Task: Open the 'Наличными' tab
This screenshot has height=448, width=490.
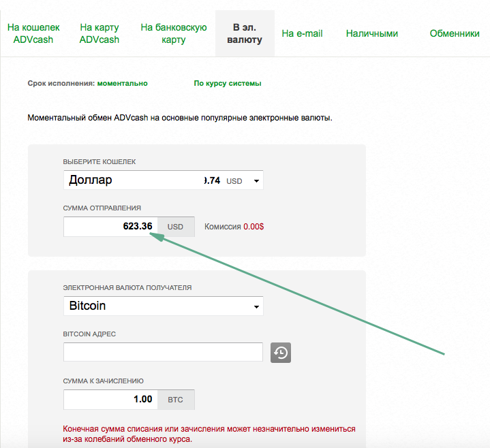Action: click(372, 33)
